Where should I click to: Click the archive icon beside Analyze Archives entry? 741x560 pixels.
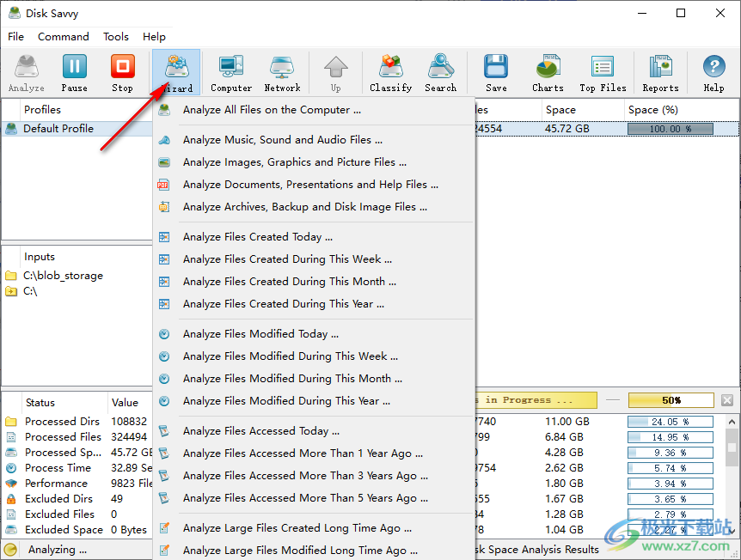click(164, 207)
